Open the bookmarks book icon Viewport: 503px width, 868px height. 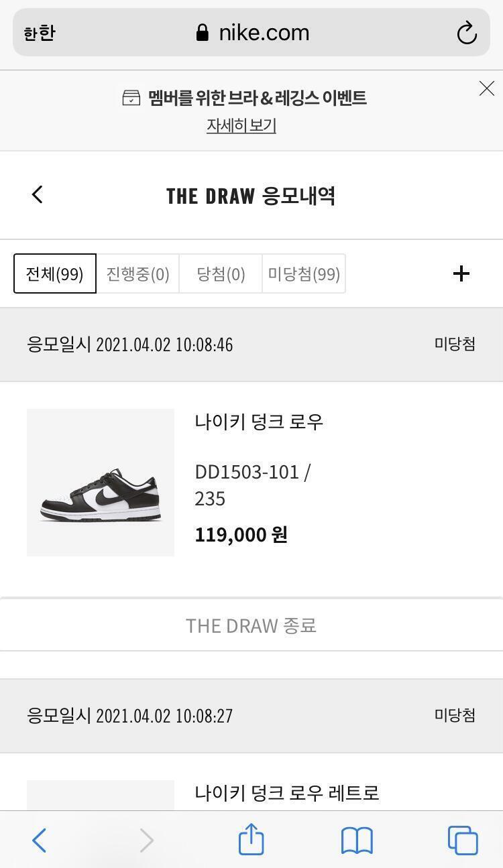pyautogui.click(x=357, y=840)
